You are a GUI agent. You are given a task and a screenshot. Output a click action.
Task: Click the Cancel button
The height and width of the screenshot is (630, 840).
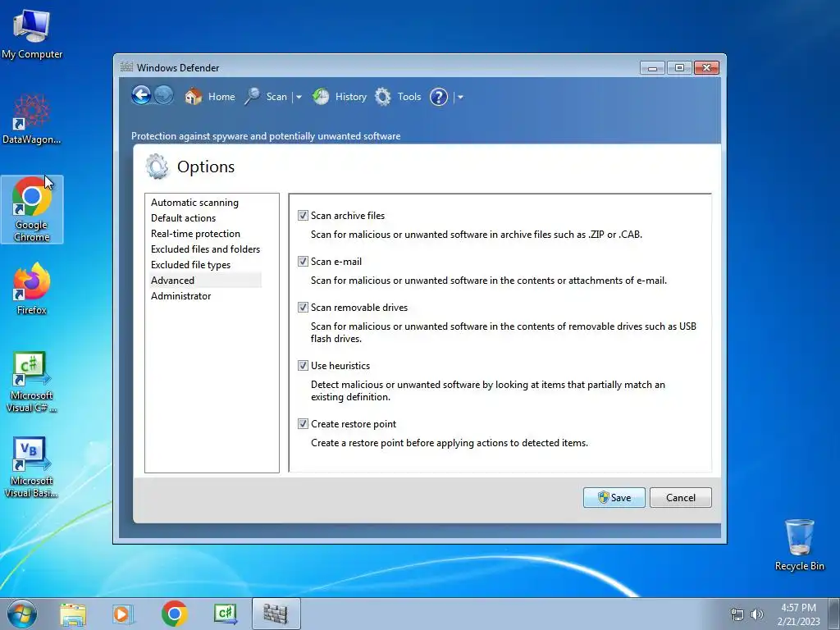pos(680,498)
